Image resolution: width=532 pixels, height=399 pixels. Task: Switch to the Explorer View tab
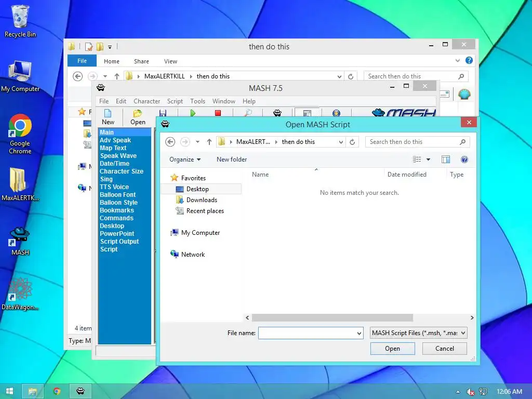[x=170, y=61]
